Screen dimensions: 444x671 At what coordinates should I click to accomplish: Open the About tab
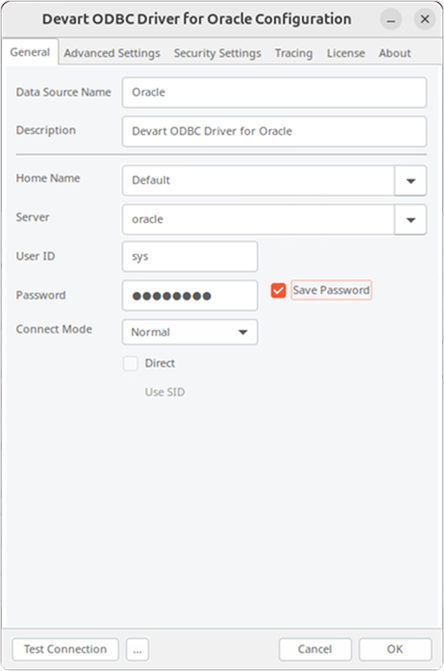[394, 53]
